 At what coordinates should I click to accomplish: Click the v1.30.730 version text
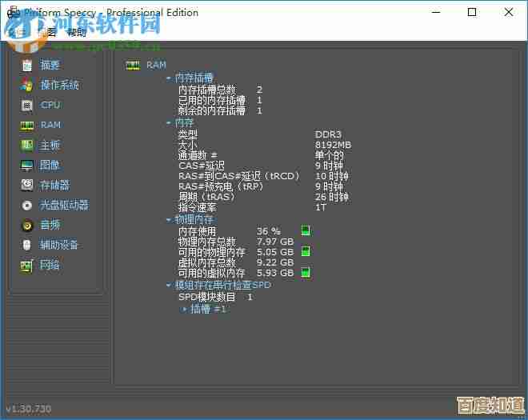(x=29, y=409)
